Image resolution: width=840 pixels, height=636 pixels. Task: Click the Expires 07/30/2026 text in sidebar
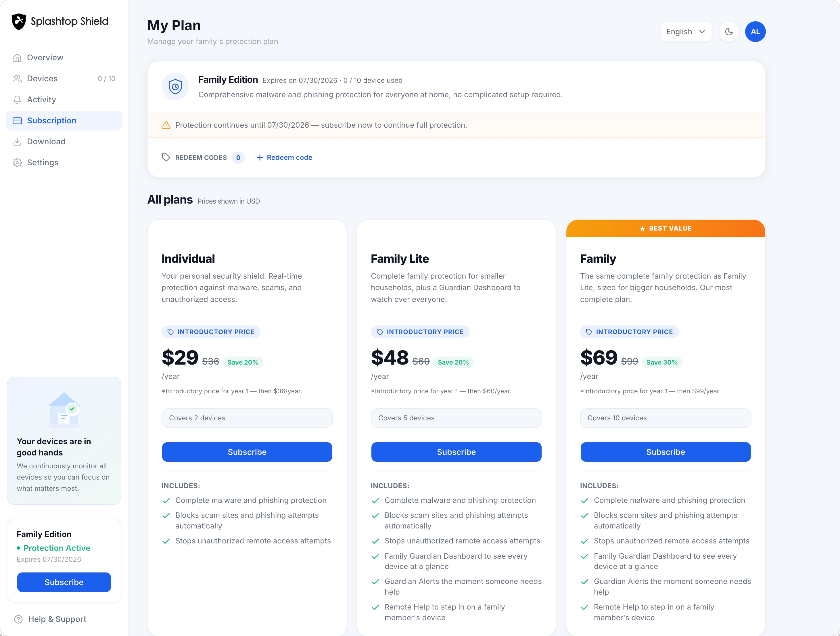click(x=49, y=559)
